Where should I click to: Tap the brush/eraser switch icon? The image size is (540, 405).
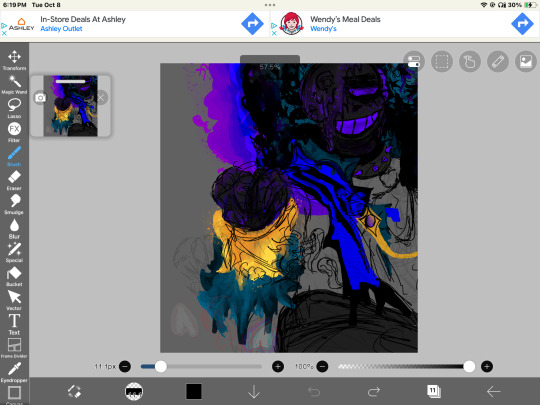tap(74, 392)
